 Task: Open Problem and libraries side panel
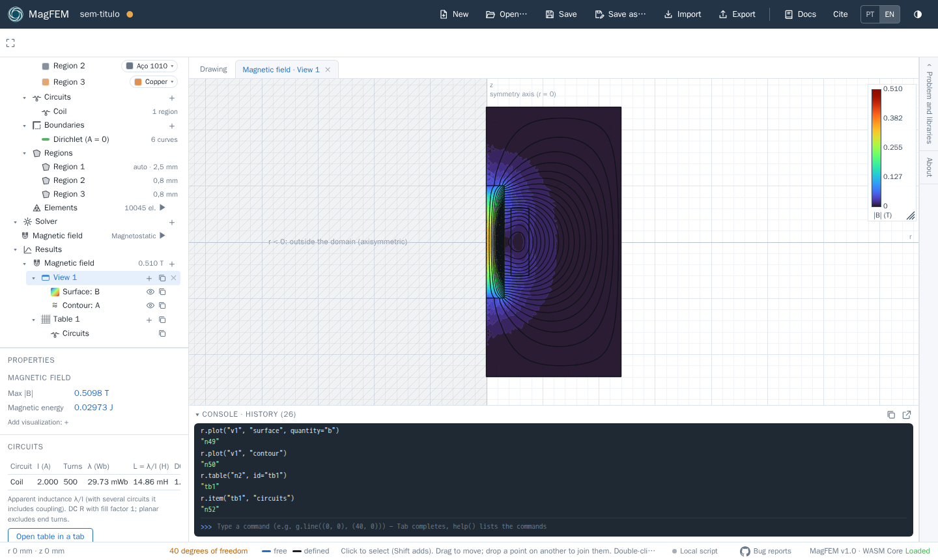coord(929,104)
